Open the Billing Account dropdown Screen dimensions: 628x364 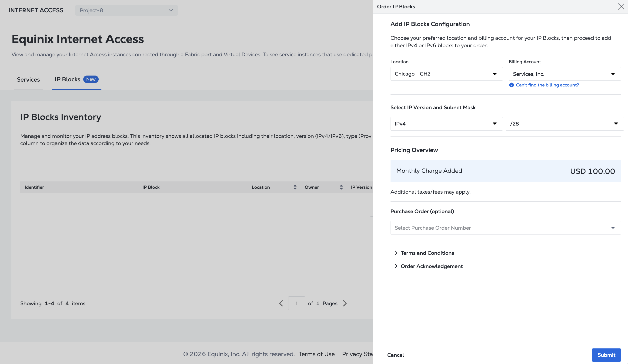565,74
